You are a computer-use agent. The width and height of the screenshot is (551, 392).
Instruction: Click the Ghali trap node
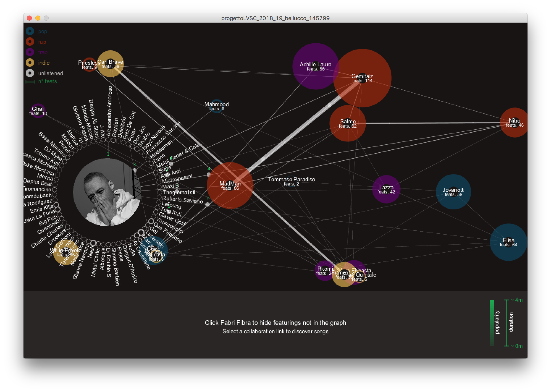pos(38,111)
